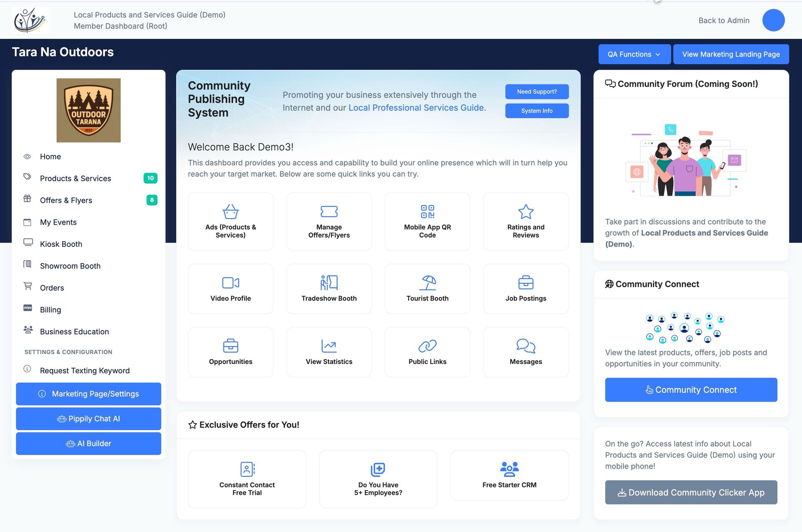Click View Marketing Landing Page button
This screenshot has width=802, height=532.
click(x=731, y=54)
